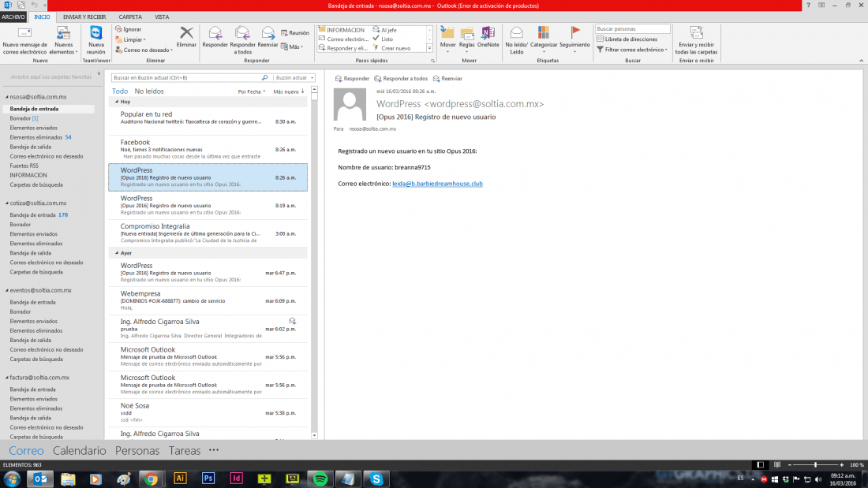Click Responder in reading pane

352,79
